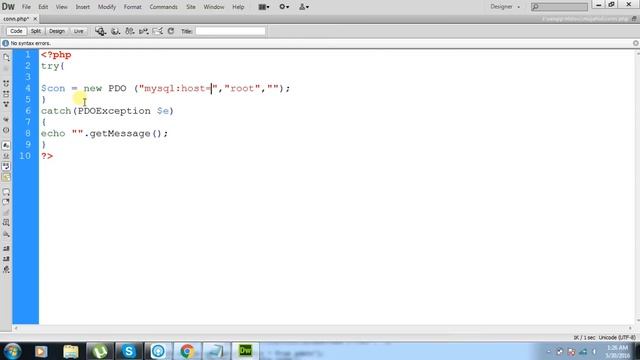Click the first icon after the Live button
Screen dimensions: 640x360
pos(100,31)
